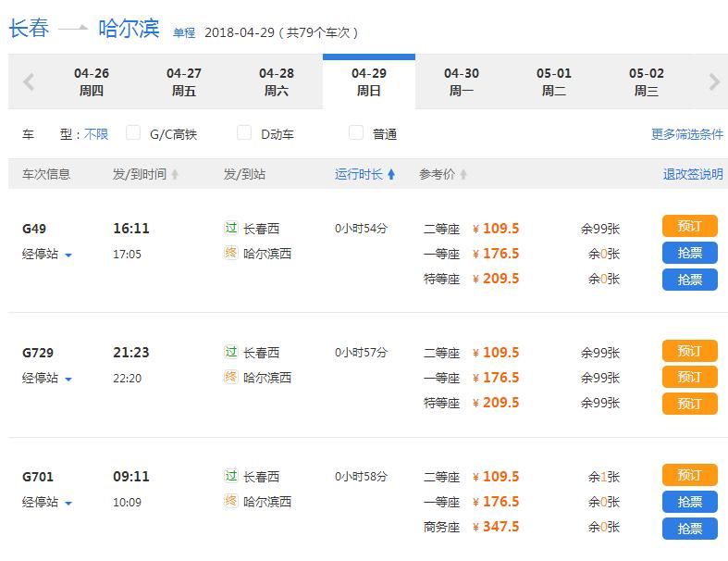Sort by 运行时长 duration arrow

(391, 175)
